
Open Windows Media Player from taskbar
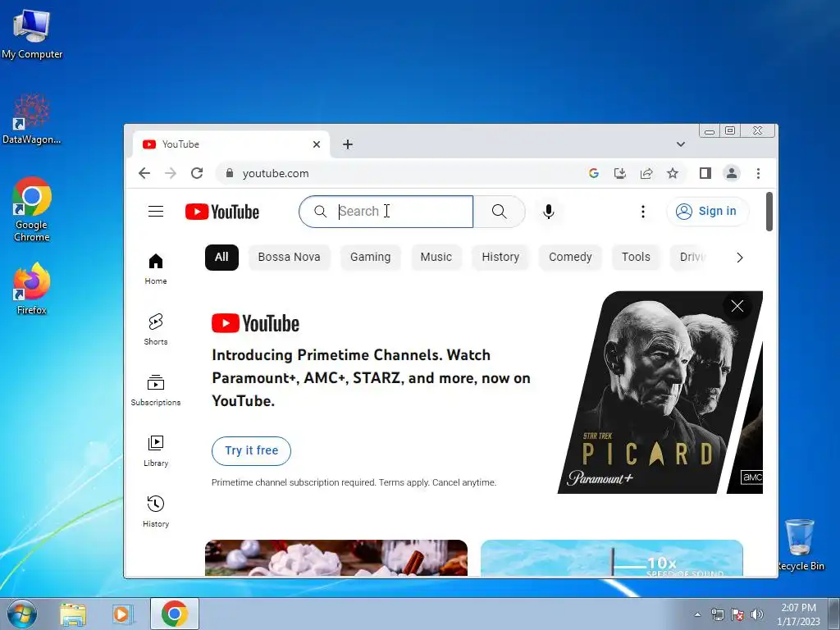tap(122, 614)
